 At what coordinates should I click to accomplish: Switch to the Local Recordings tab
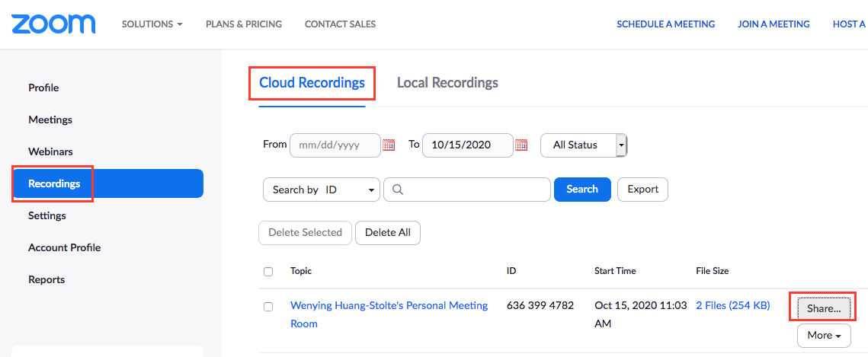pos(447,83)
